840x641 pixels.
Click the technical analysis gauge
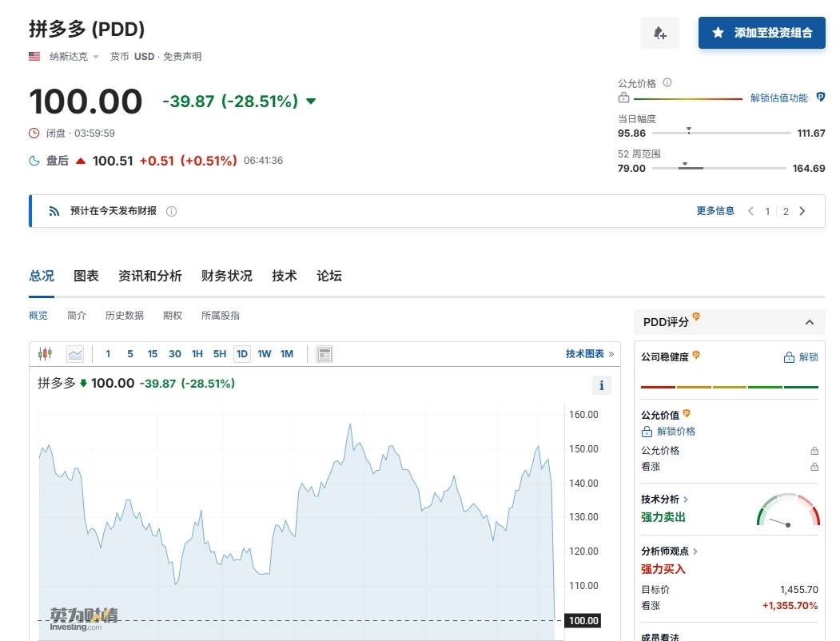pyautogui.click(x=788, y=510)
